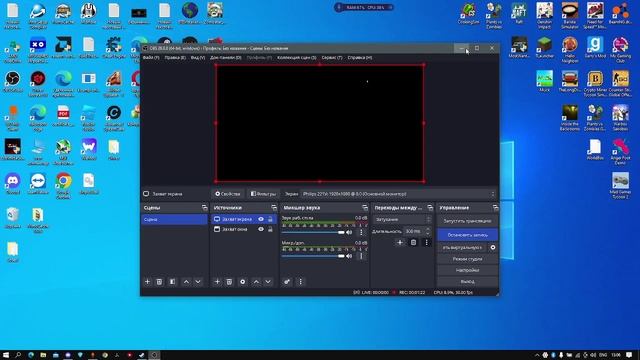Open the Help (Справка) menu

(360, 58)
